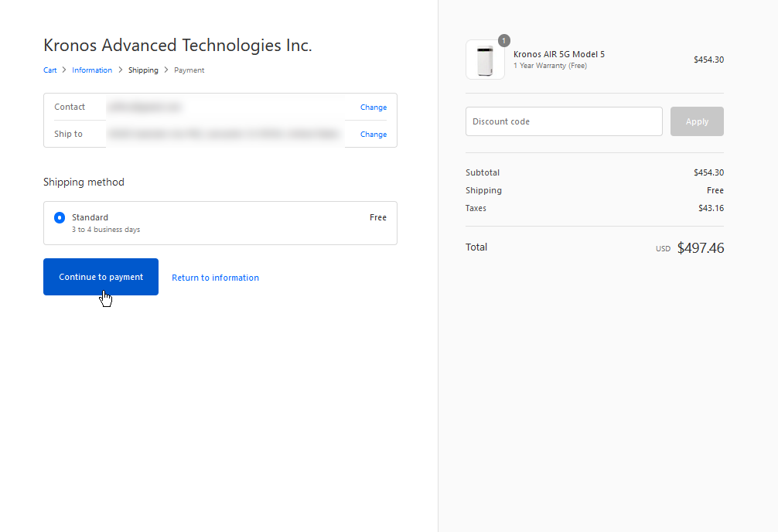
Task: Click the Return to information link
Action: [215, 278]
